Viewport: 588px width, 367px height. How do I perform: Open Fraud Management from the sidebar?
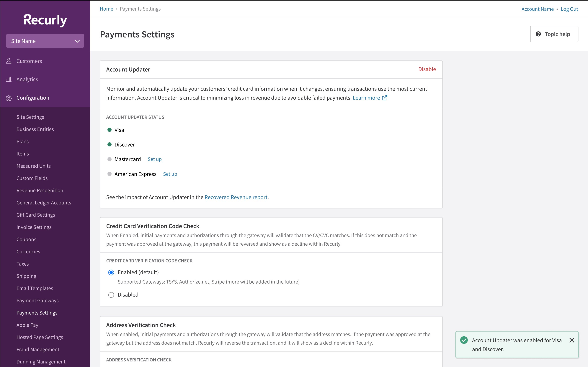click(38, 349)
